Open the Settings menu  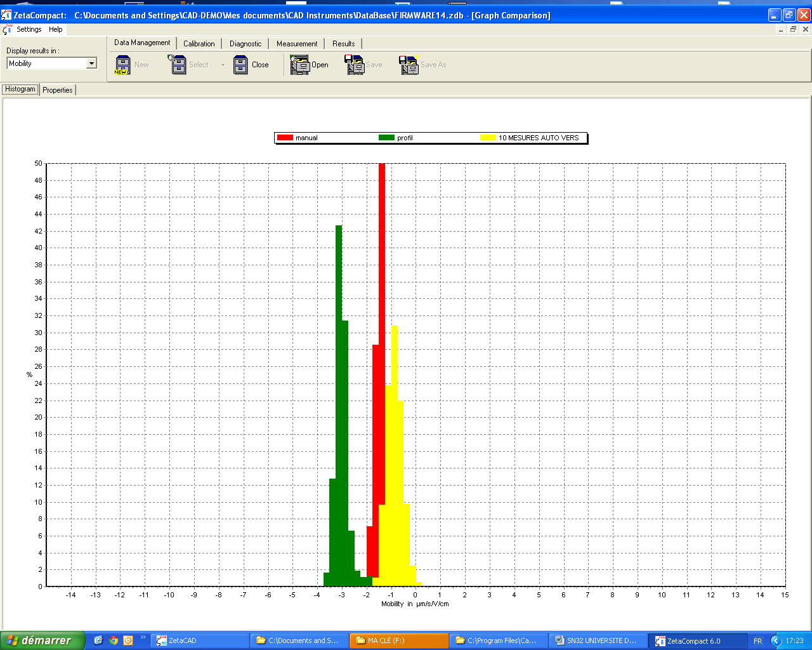point(29,29)
